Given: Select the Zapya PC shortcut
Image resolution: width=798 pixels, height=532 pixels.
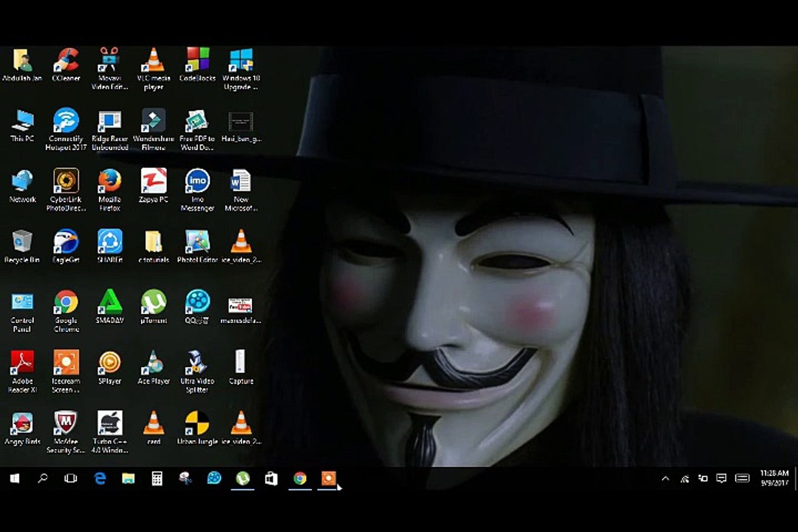Looking at the screenshot, I should tap(153, 185).
